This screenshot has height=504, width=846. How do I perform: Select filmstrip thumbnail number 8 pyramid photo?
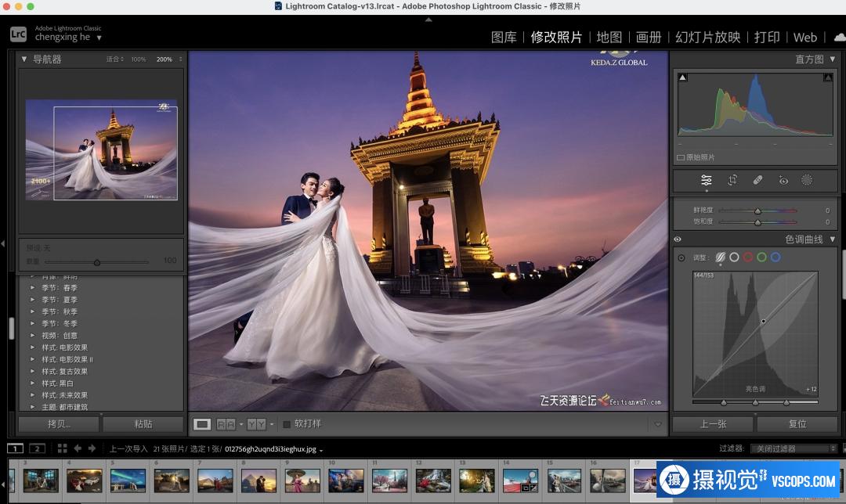pos(258,481)
